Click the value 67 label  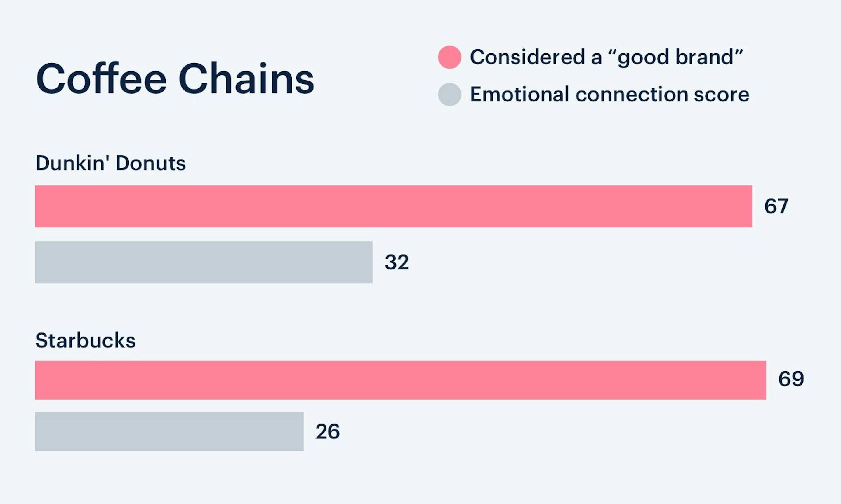click(x=776, y=206)
